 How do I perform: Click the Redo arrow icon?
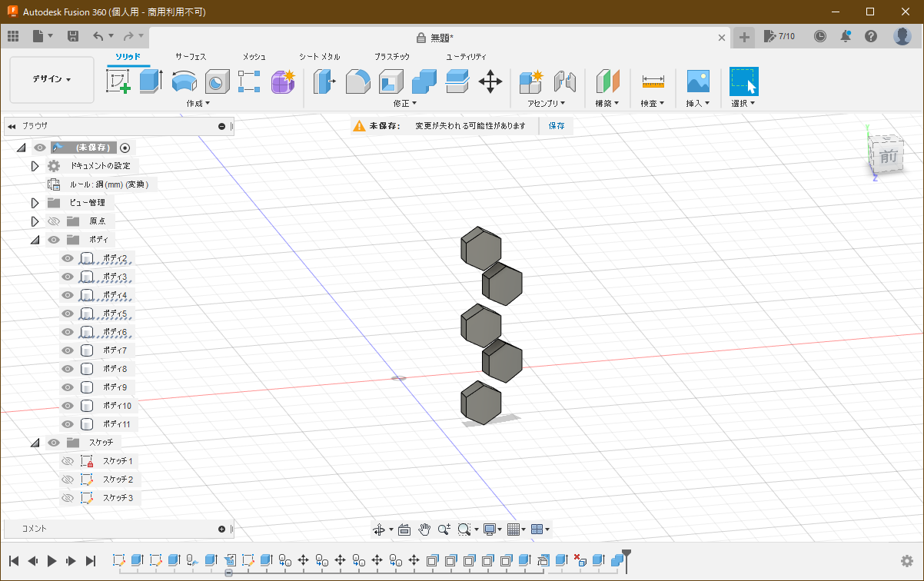point(128,36)
